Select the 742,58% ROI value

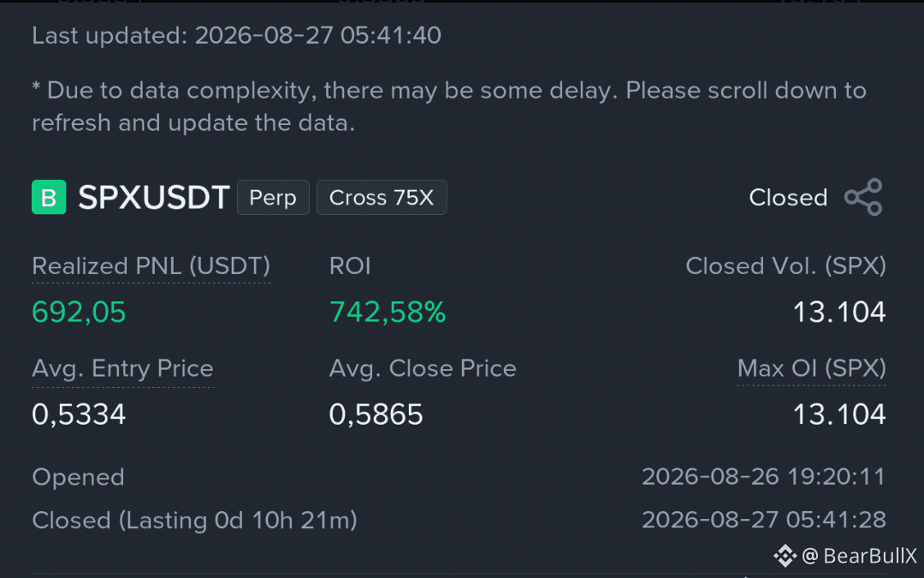(388, 312)
